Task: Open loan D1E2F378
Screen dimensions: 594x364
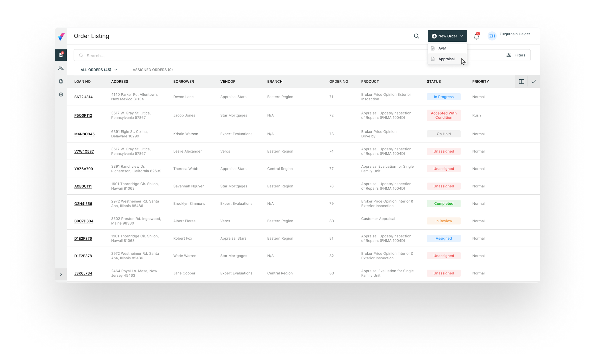Action: (x=83, y=256)
